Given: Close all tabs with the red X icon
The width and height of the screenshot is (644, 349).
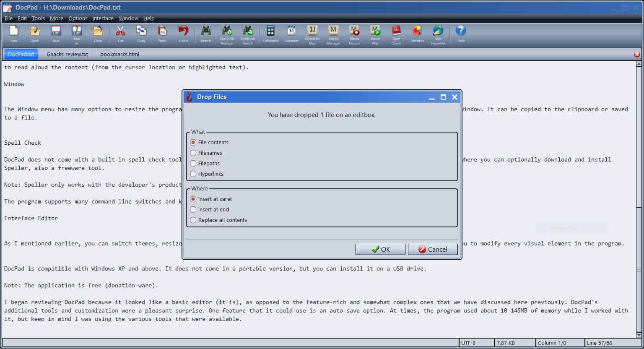Looking at the screenshot, I should click(637, 54).
